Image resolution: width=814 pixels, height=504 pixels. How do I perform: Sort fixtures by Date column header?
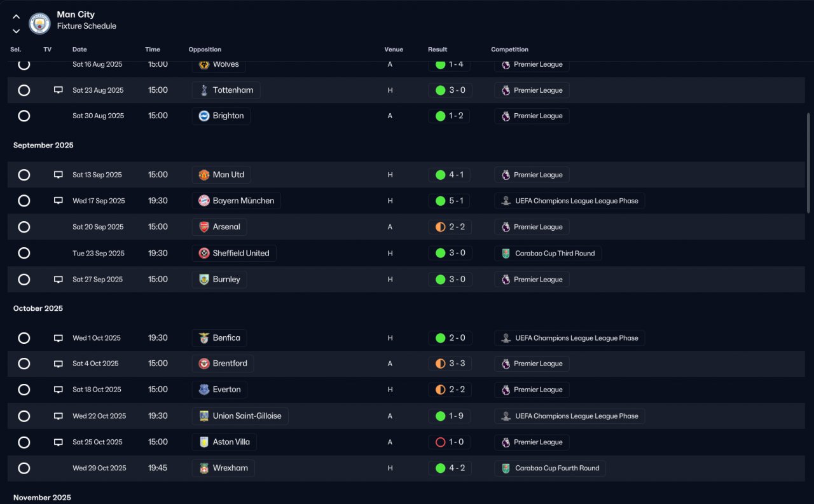[79, 50]
